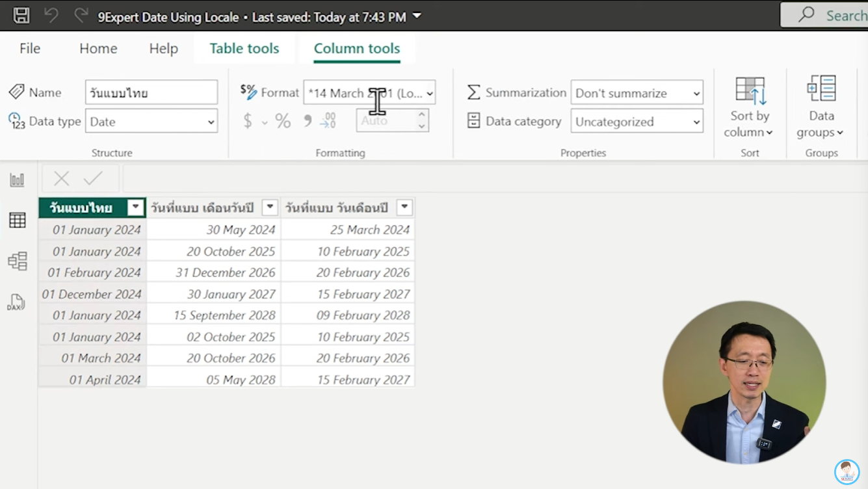Open the Data type dropdown

tap(151, 122)
